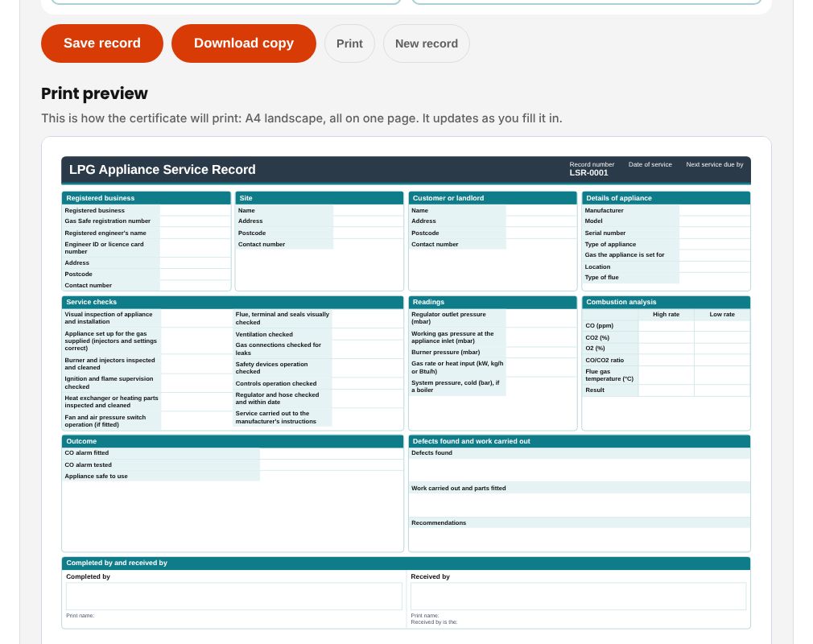Click the Site section header in preview
813x644 pixels.
click(x=320, y=198)
